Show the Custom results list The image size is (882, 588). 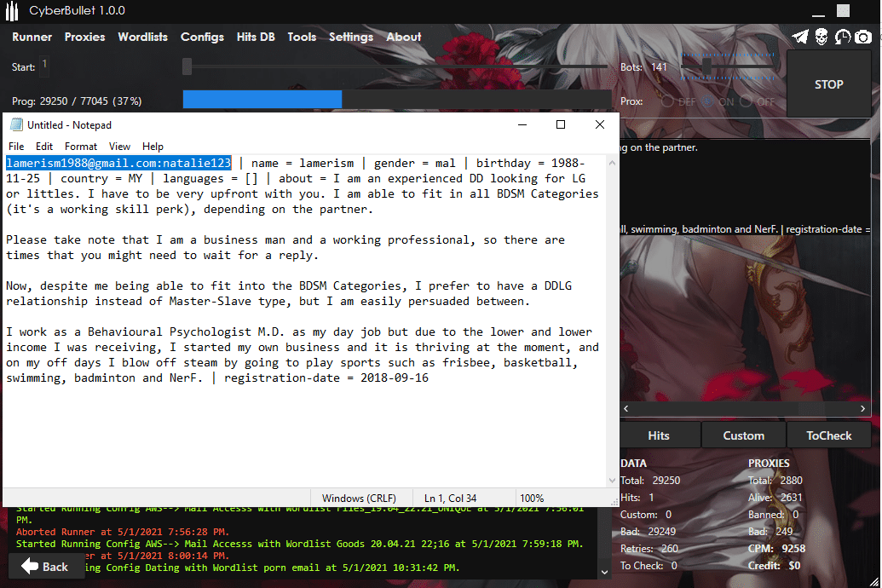pyautogui.click(x=743, y=435)
